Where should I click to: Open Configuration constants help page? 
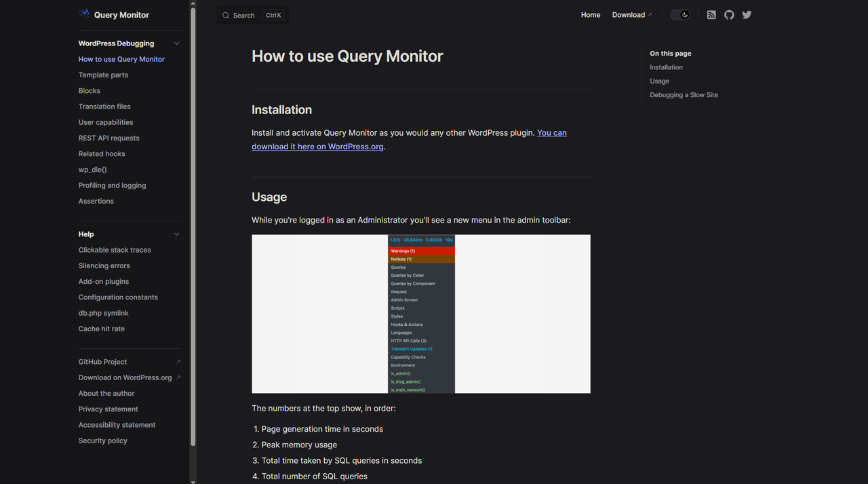pos(118,297)
